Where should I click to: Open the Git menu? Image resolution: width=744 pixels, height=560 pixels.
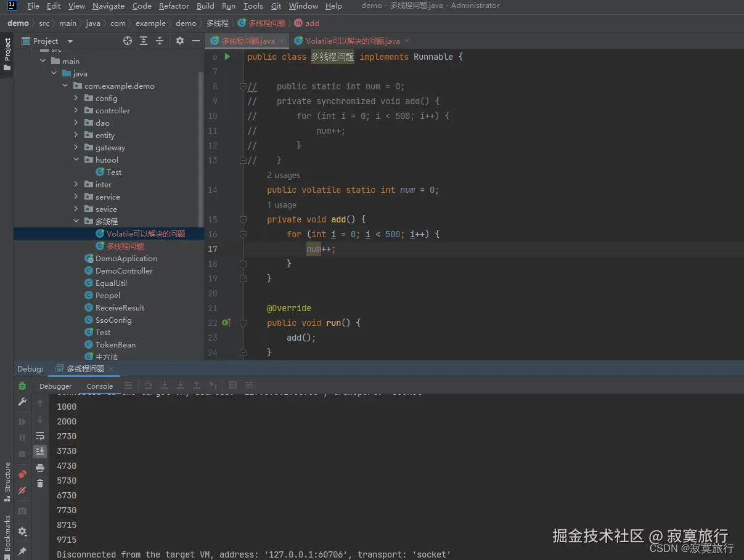click(x=276, y=6)
